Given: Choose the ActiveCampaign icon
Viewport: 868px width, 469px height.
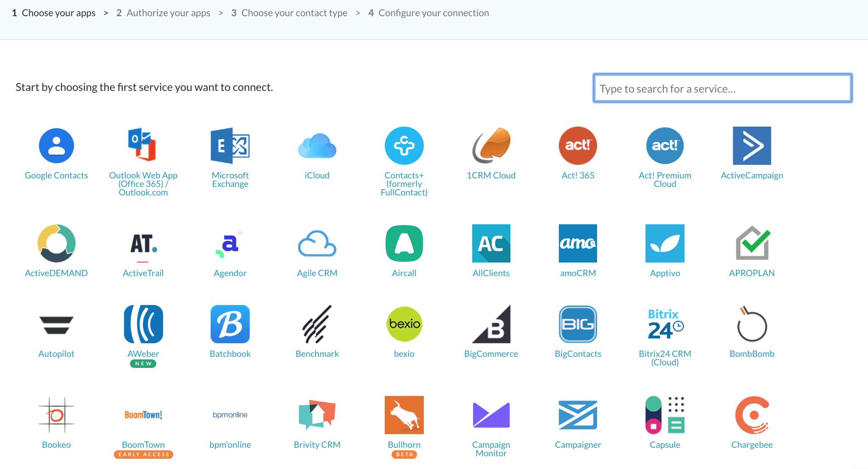Looking at the screenshot, I should [x=752, y=146].
